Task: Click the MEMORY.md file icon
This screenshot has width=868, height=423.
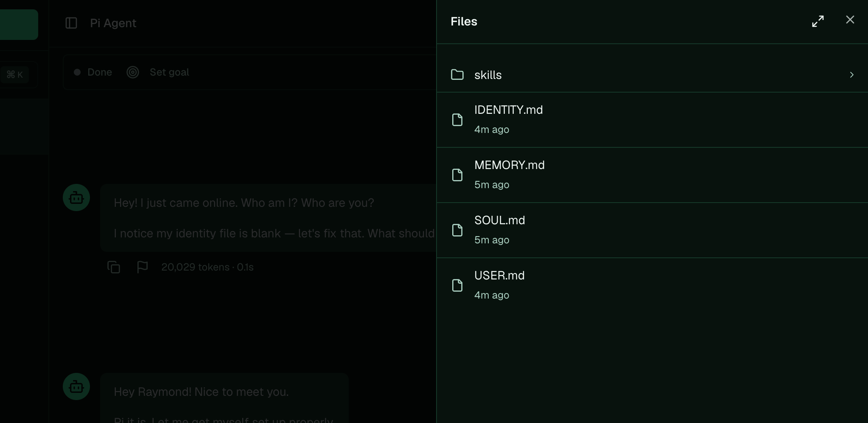Action: click(457, 175)
